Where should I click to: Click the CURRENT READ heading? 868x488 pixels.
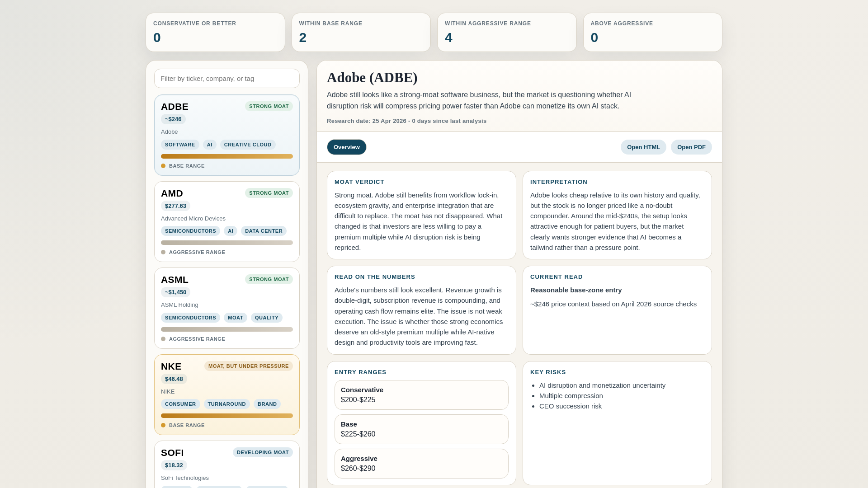click(557, 277)
